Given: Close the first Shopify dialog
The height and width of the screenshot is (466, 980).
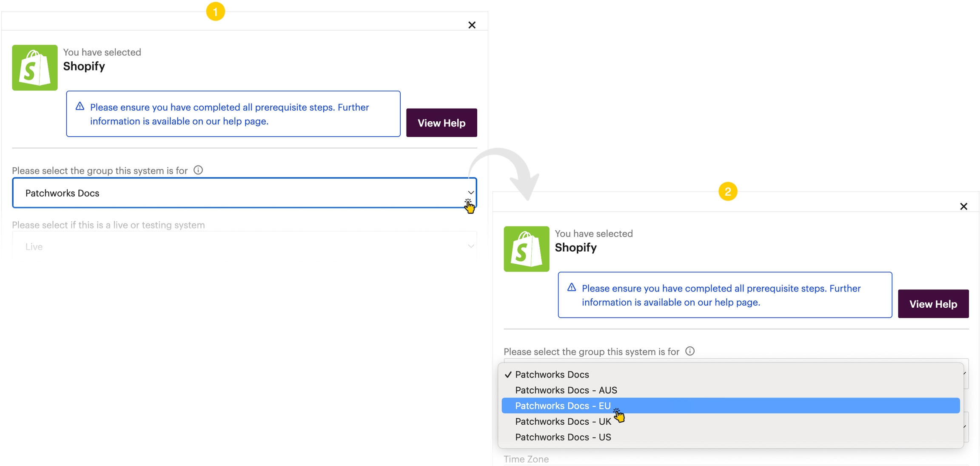Looking at the screenshot, I should click(x=472, y=25).
